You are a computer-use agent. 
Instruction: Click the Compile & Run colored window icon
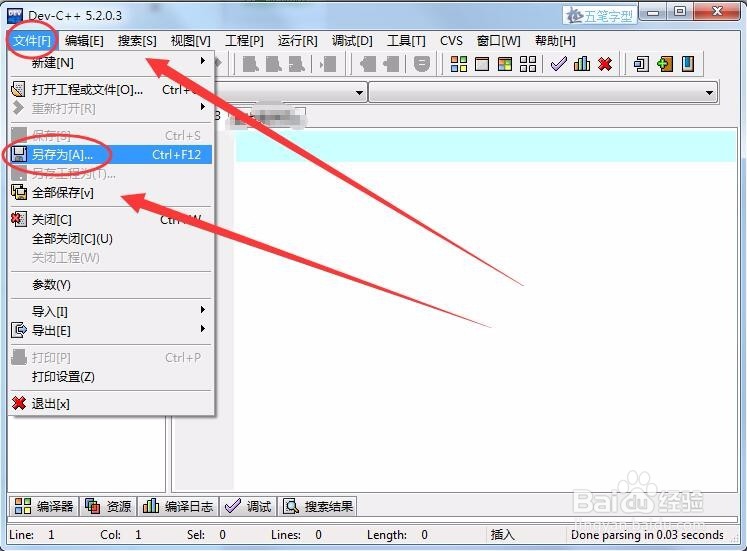click(505, 64)
